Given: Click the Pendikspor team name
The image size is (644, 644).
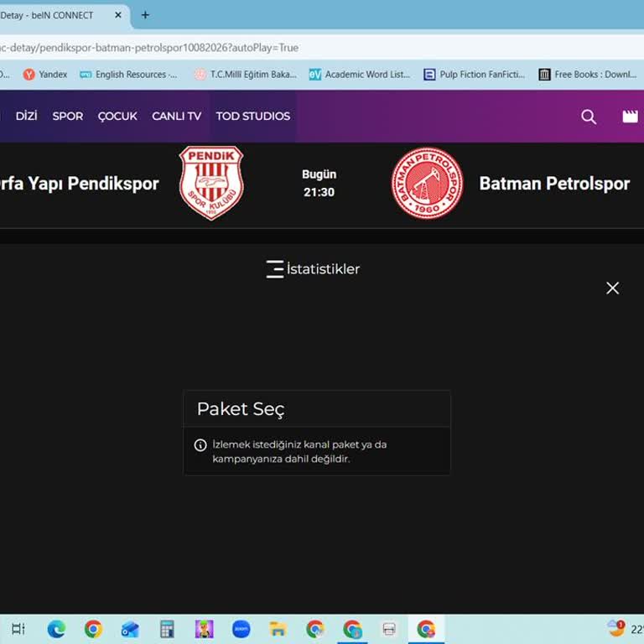Looking at the screenshot, I should click(x=80, y=184).
